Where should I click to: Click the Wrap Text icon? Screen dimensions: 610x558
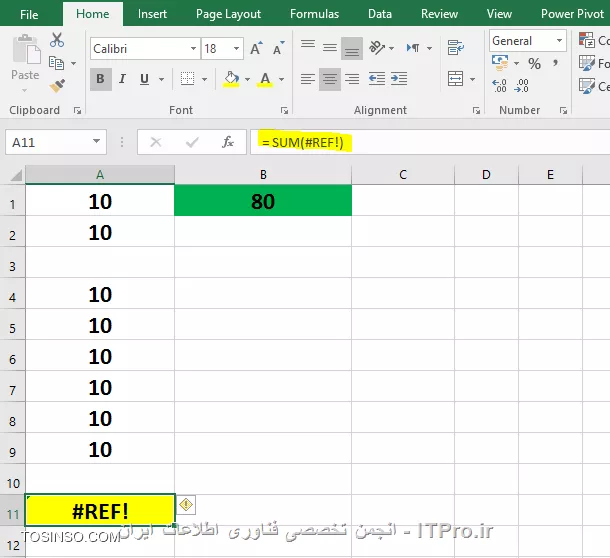456,47
